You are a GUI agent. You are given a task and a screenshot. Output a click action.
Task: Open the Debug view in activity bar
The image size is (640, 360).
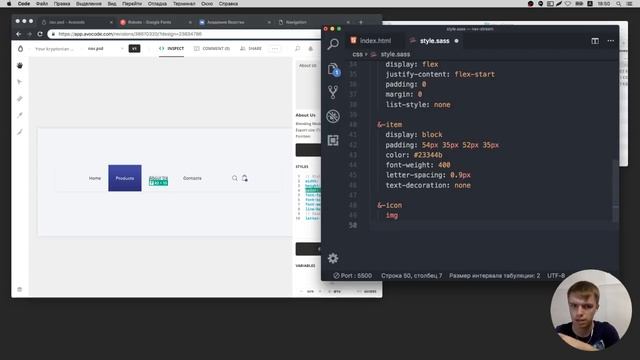coord(333,116)
